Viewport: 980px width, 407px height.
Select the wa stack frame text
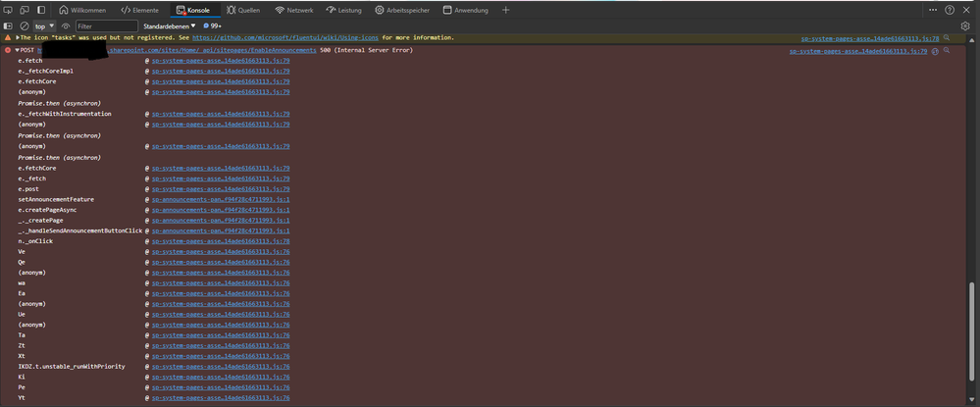[22, 283]
